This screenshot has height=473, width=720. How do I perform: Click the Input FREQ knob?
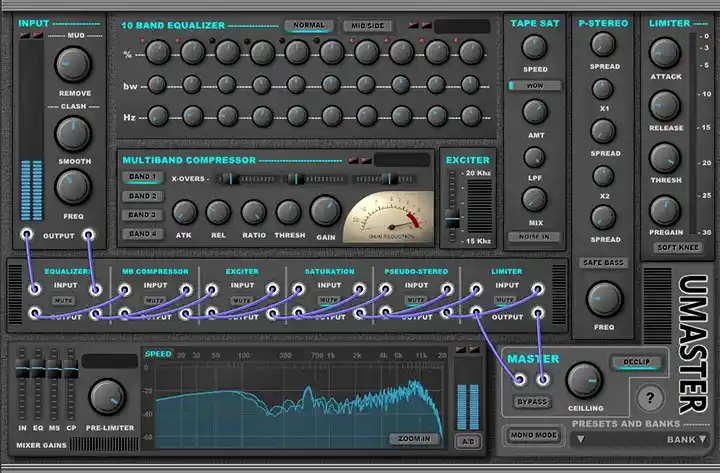(x=73, y=187)
